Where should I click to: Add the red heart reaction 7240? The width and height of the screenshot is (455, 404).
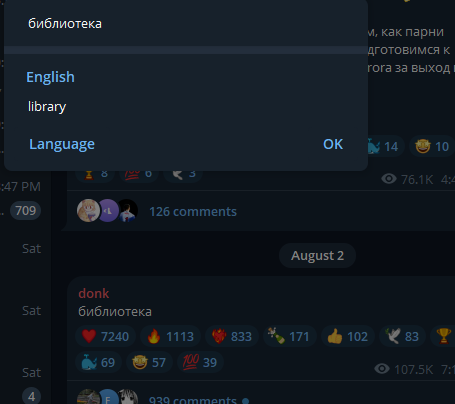click(105, 336)
